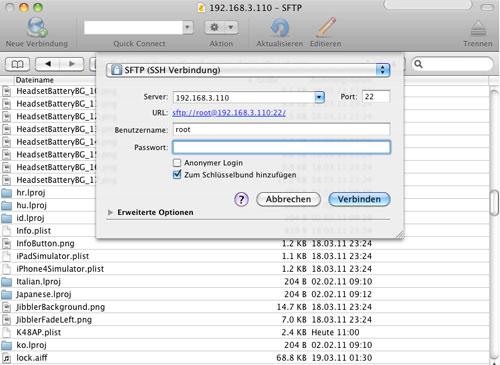Go back with the left arrow
Screen dimensions: 500x365
(48, 64)
